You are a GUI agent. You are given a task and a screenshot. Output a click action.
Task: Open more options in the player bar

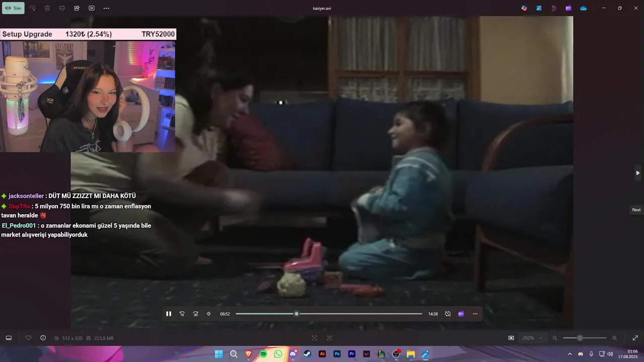(x=475, y=314)
